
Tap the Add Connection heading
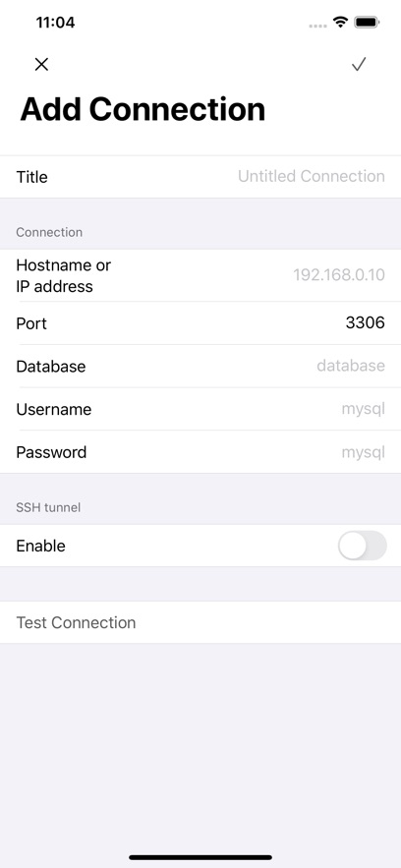143,109
